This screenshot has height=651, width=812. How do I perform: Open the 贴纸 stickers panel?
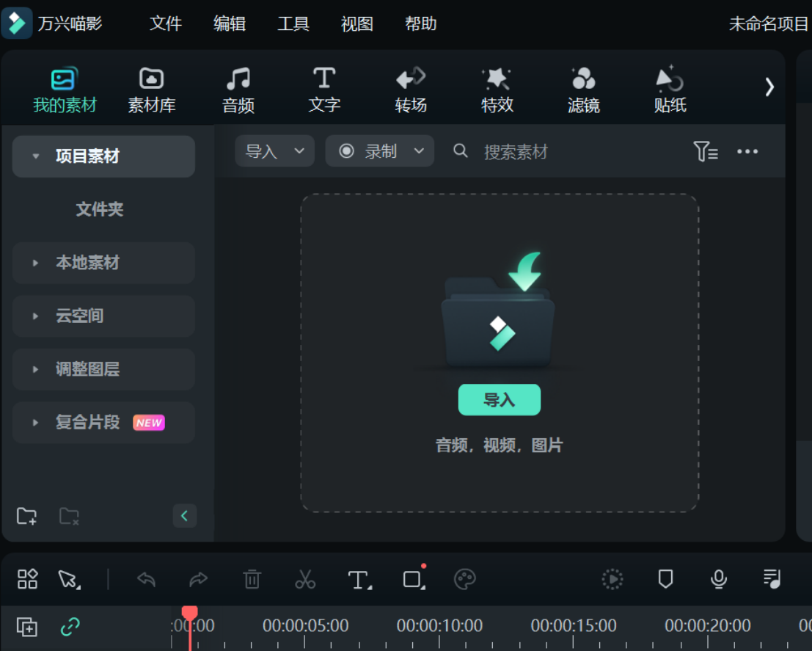coord(669,87)
